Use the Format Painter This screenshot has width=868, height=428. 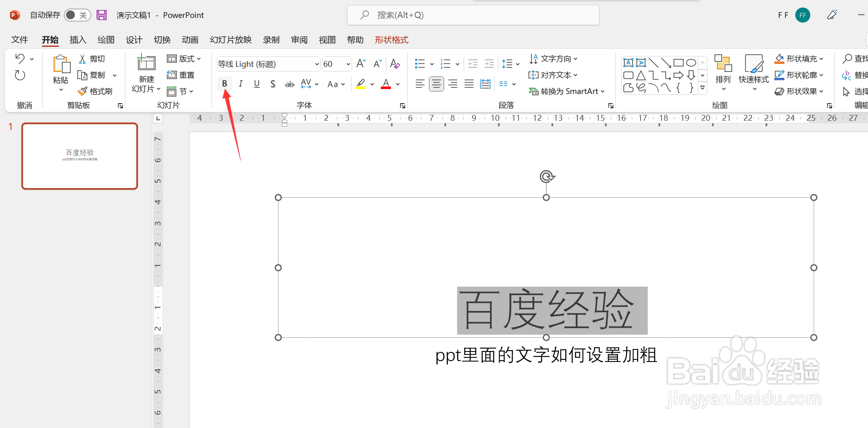(95, 91)
